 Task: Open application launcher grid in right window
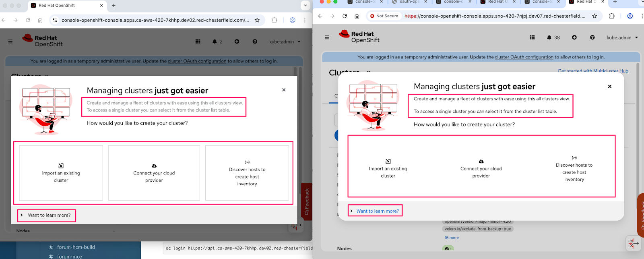point(532,37)
